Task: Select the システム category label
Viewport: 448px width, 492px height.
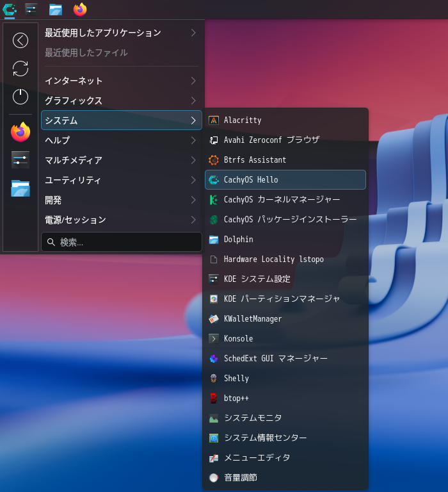Action: pos(61,120)
